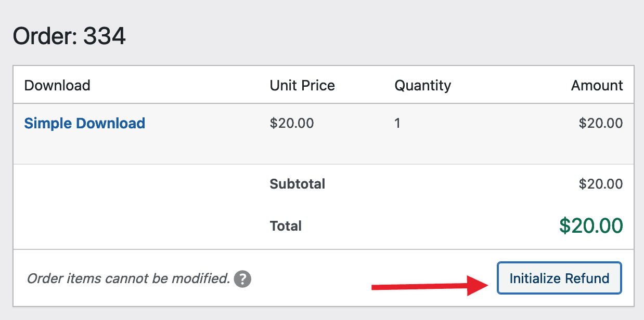
Task: Click the Total label
Action: click(286, 226)
